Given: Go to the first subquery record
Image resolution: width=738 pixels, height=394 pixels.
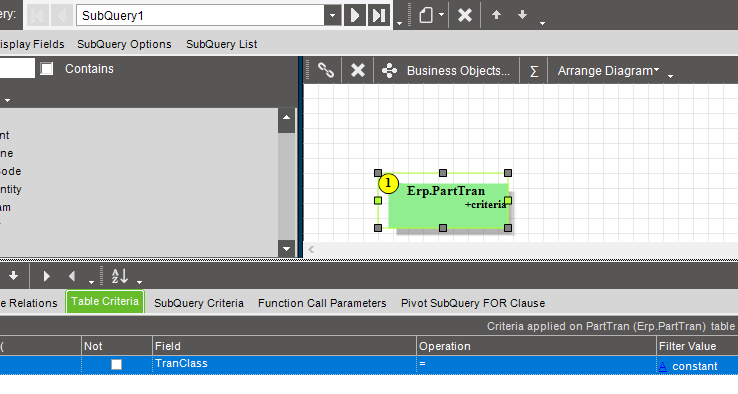Looking at the screenshot, I should tap(37, 16).
